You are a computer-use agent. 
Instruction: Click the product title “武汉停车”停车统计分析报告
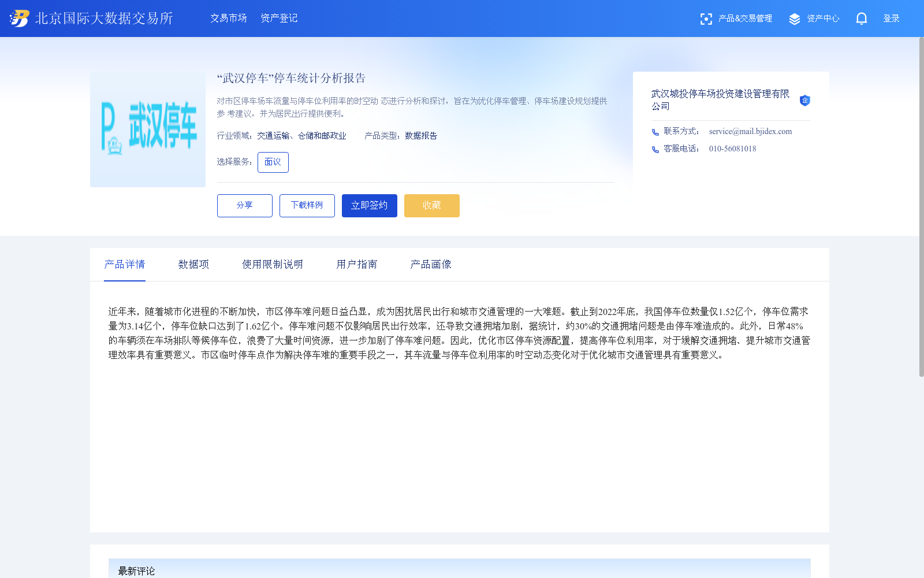(291, 79)
